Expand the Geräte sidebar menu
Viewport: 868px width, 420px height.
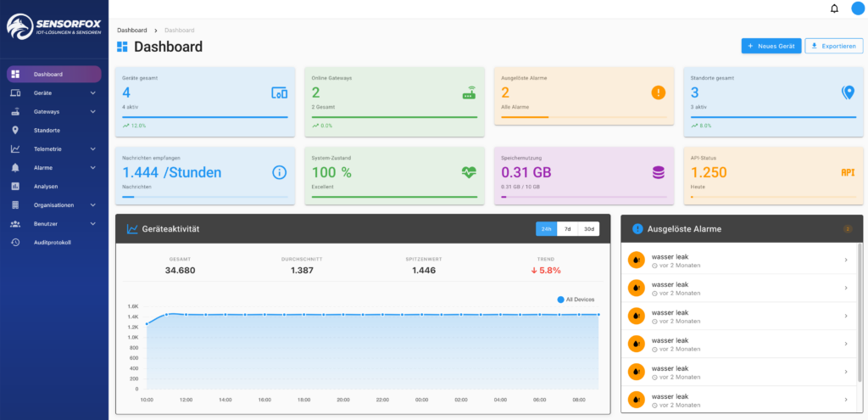[x=53, y=92]
